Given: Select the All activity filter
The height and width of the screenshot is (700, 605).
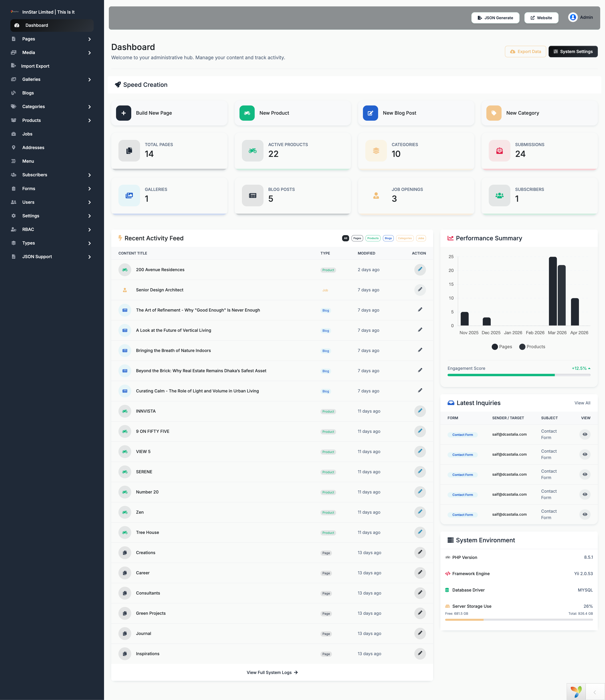Looking at the screenshot, I should point(345,238).
